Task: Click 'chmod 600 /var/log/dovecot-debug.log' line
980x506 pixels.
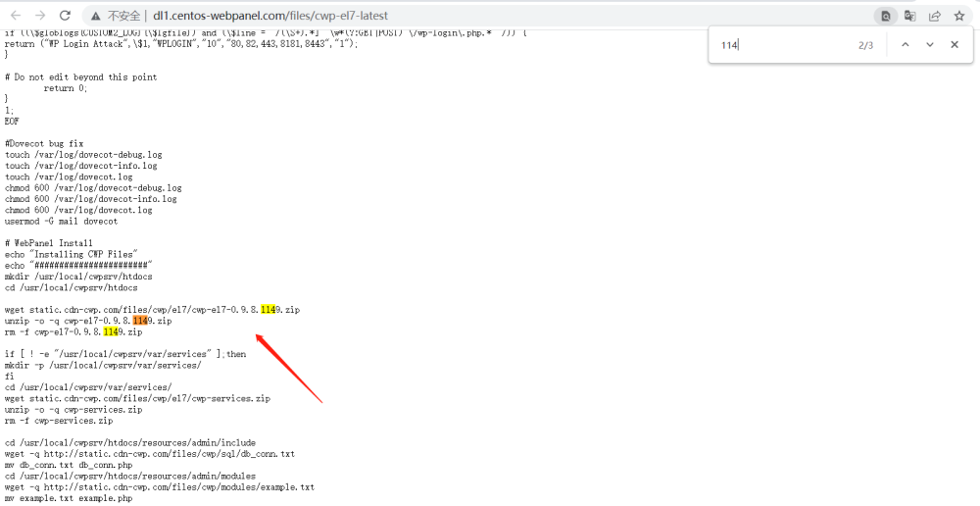Action: (x=93, y=187)
